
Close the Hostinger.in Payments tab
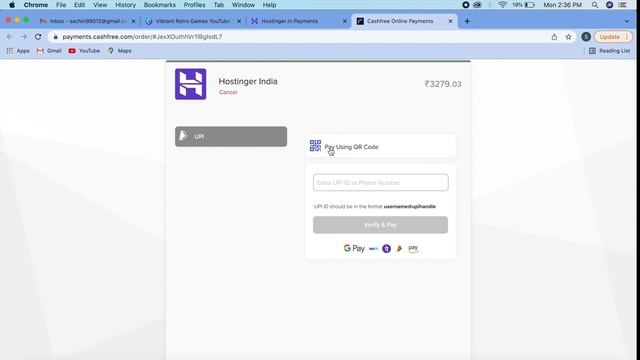[344, 21]
